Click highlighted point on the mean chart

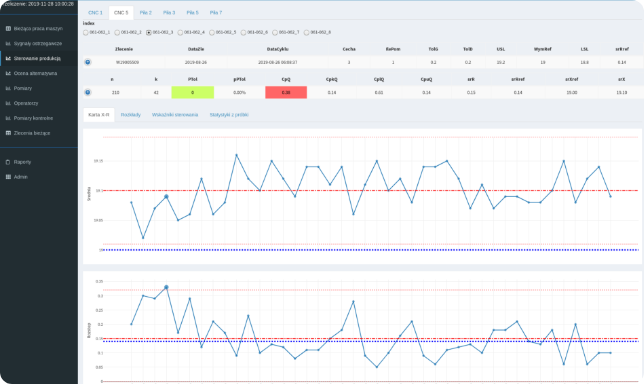pyautogui.click(x=166, y=197)
